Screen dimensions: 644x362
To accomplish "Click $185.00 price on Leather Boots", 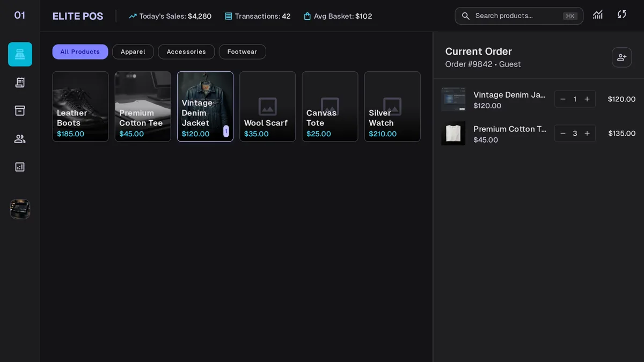I will click(x=71, y=134).
